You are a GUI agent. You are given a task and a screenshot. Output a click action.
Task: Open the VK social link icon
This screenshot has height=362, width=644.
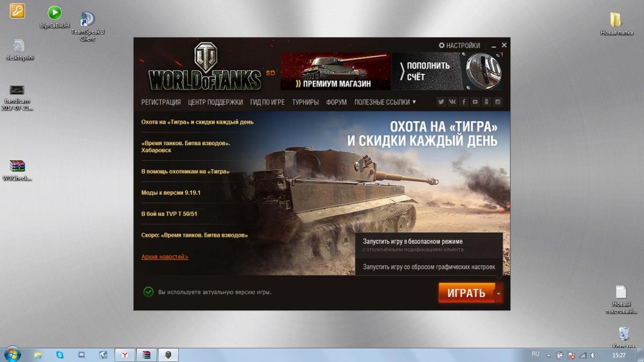[452, 102]
